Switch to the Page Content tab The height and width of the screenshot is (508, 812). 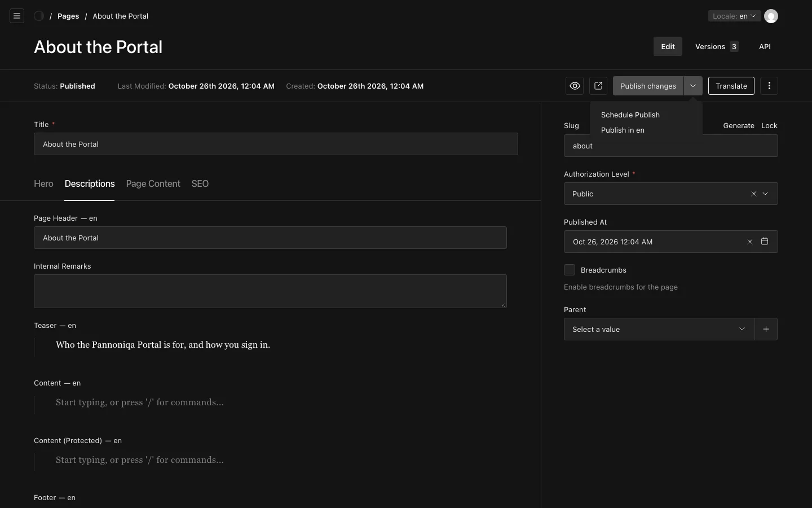pos(153,183)
